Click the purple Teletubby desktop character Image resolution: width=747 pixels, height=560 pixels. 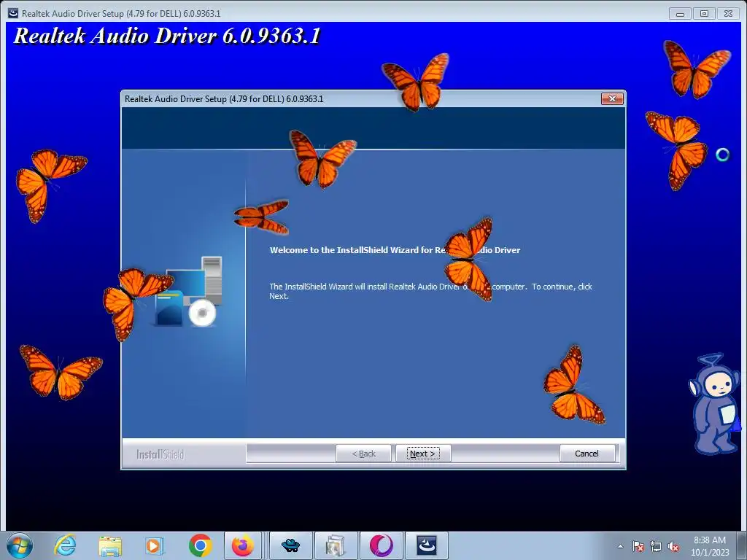point(715,404)
